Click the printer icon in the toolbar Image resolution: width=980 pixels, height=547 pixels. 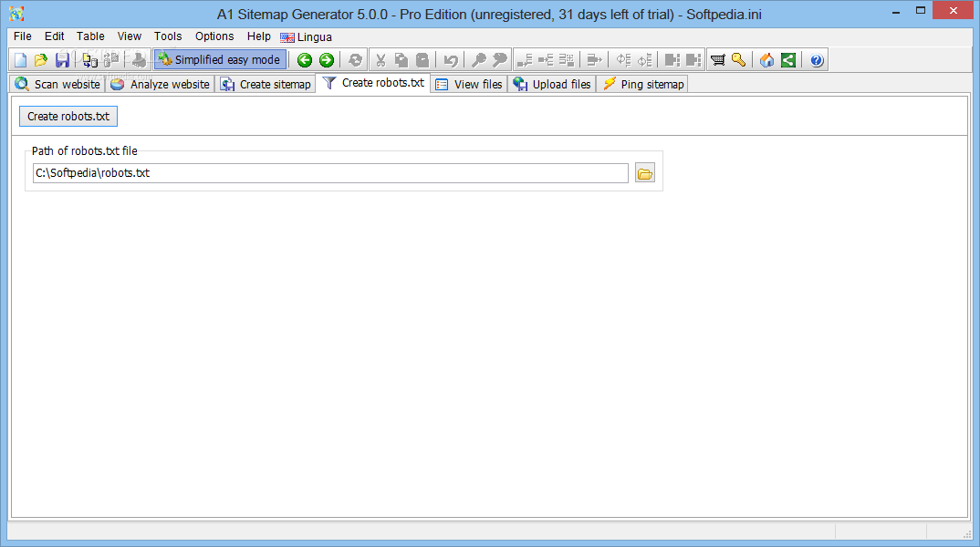[139, 60]
